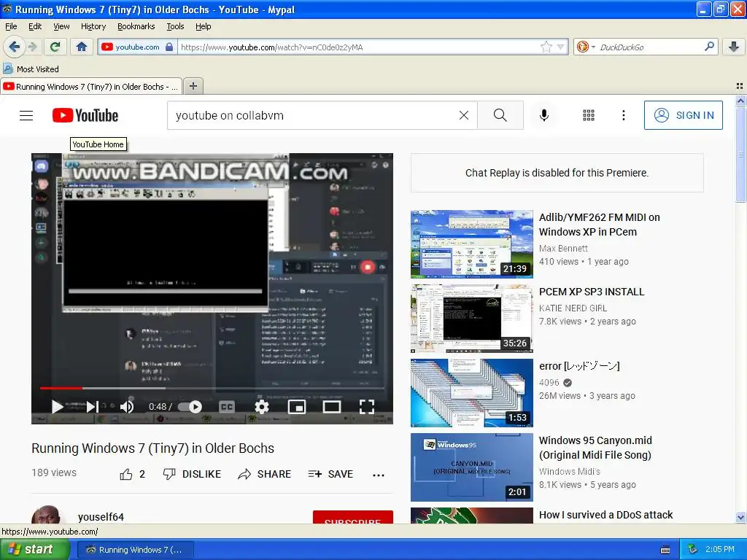Seek on the red video progress bar
Image resolution: width=747 pixels, height=560 pixels.
click(x=212, y=388)
